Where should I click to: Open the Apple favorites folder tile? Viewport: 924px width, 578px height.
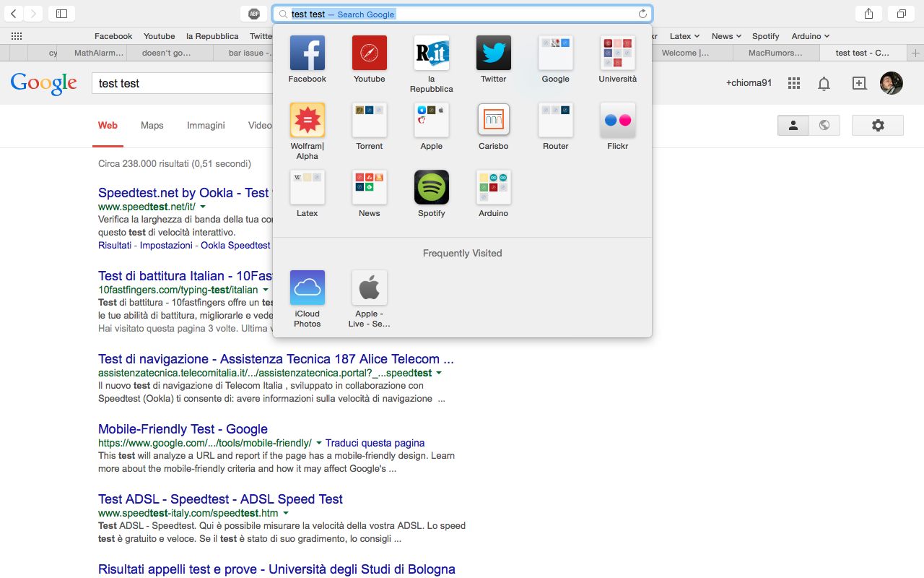click(x=432, y=120)
